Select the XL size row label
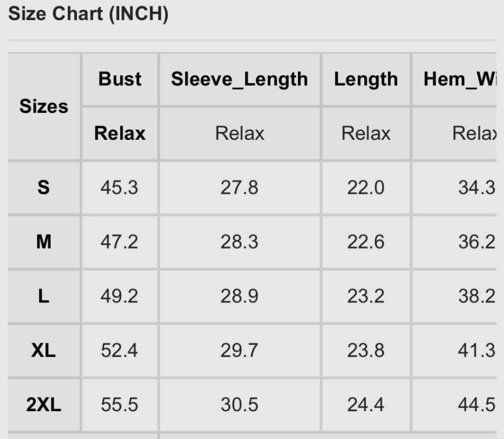Viewport: 504px width, 439px height. [44, 350]
